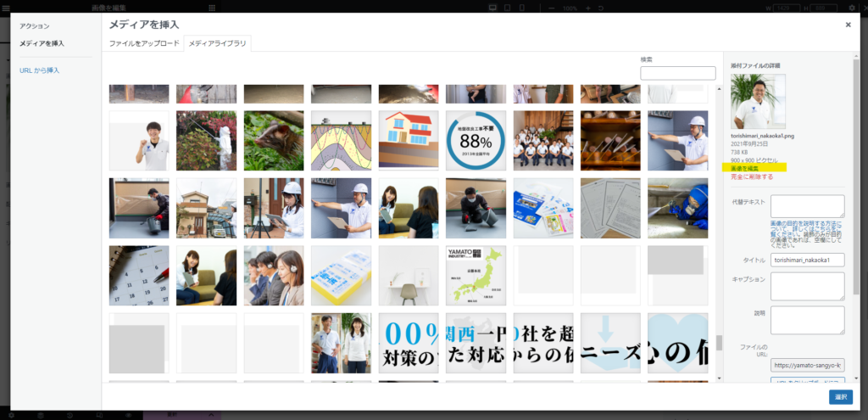Select the 88% circle chart thumbnail
Screen dimensions: 868x420
pyautogui.click(x=476, y=141)
